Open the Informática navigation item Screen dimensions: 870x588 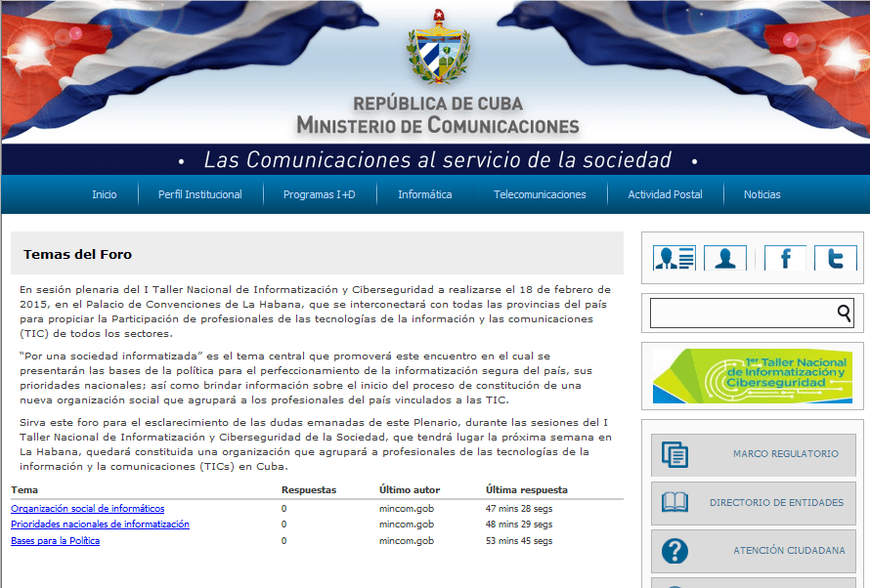[x=424, y=194]
